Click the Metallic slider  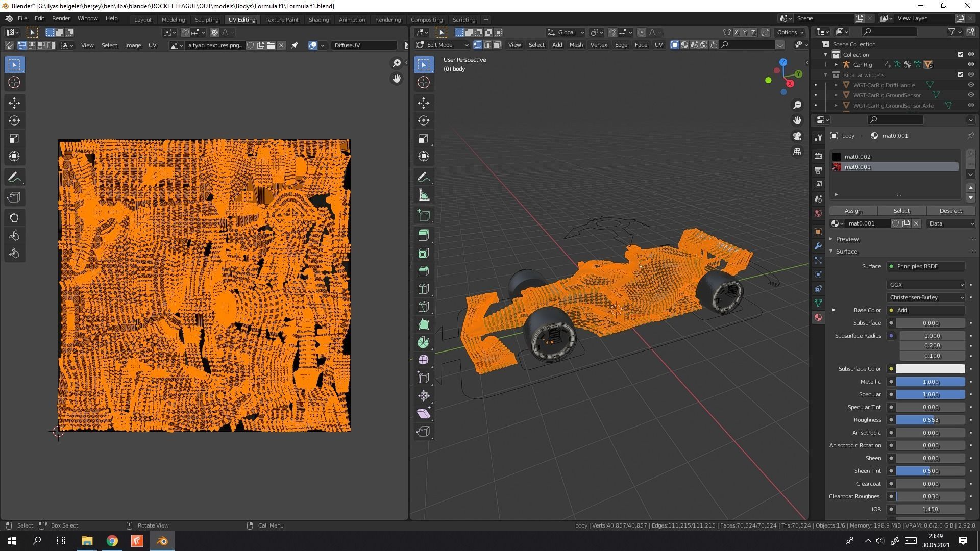point(930,382)
